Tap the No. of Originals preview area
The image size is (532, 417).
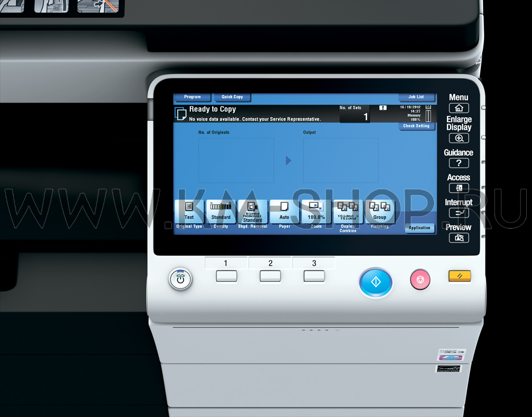point(236,161)
